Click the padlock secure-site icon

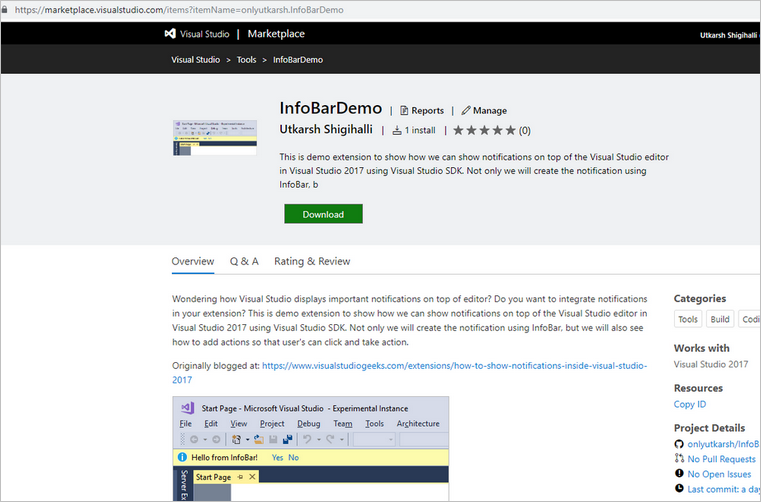point(5,9)
